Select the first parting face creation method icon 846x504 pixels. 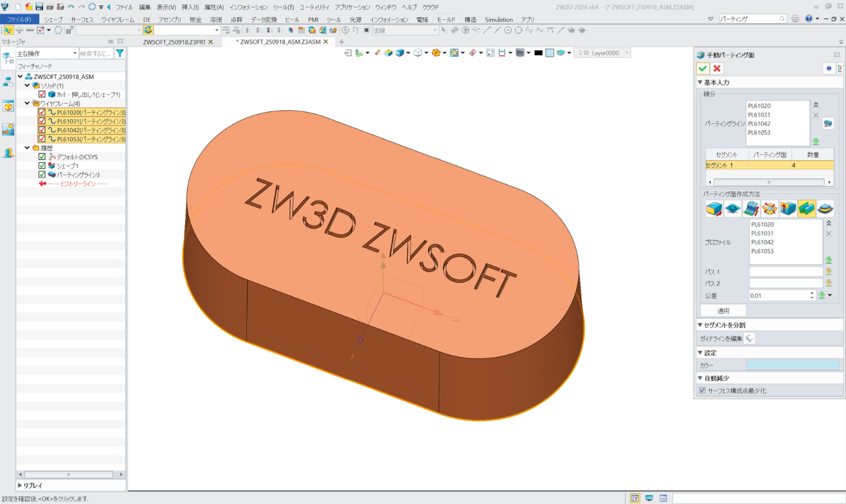tap(714, 209)
